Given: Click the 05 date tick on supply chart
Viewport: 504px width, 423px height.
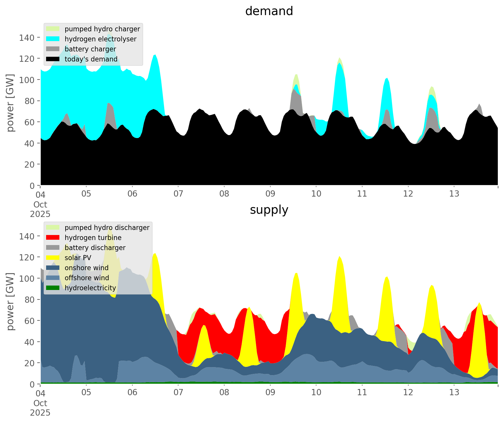Looking at the screenshot, I should pos(86,393).
